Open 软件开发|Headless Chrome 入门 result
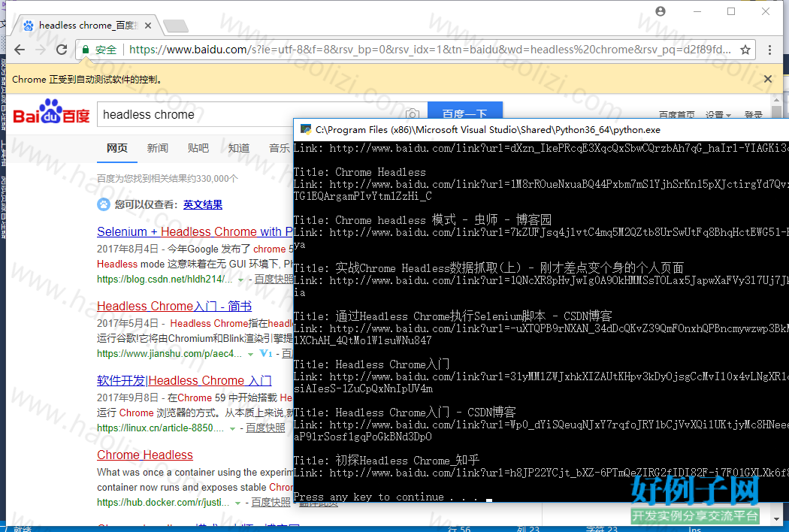The height and width of the screenshot is (532, 789). tap(184, 380)
